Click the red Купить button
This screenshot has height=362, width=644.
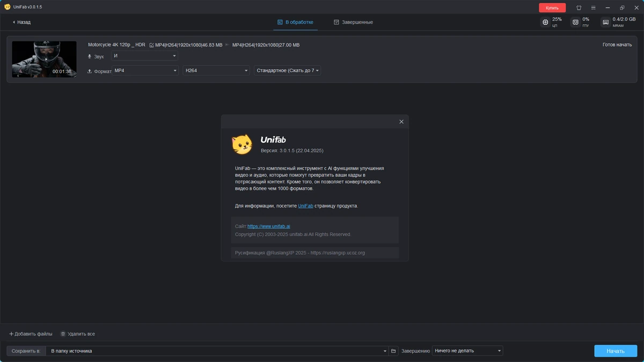click(552, 8)
